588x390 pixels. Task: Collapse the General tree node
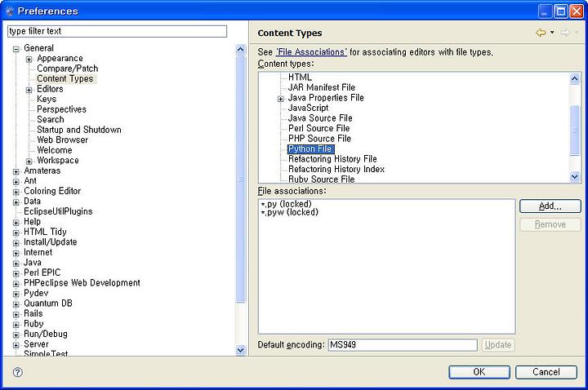16,49
